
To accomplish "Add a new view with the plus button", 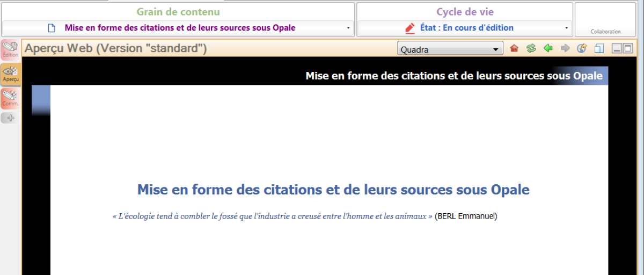I will (10, 118).
